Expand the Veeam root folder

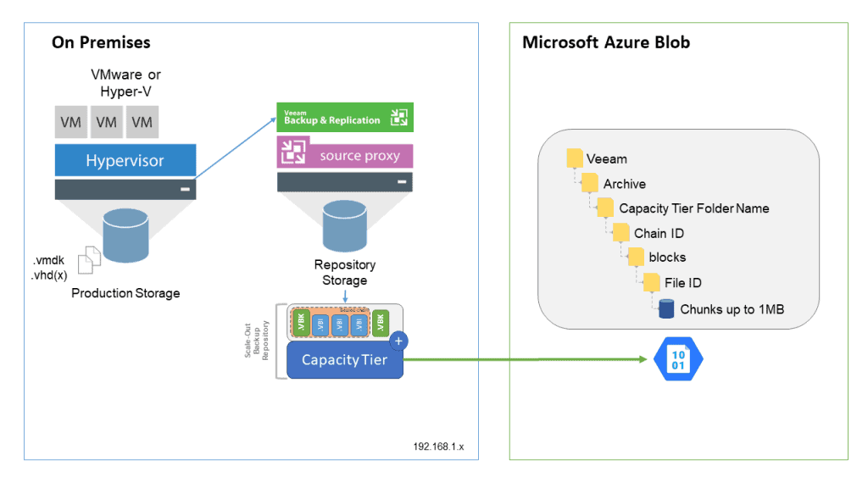(575, 158)
